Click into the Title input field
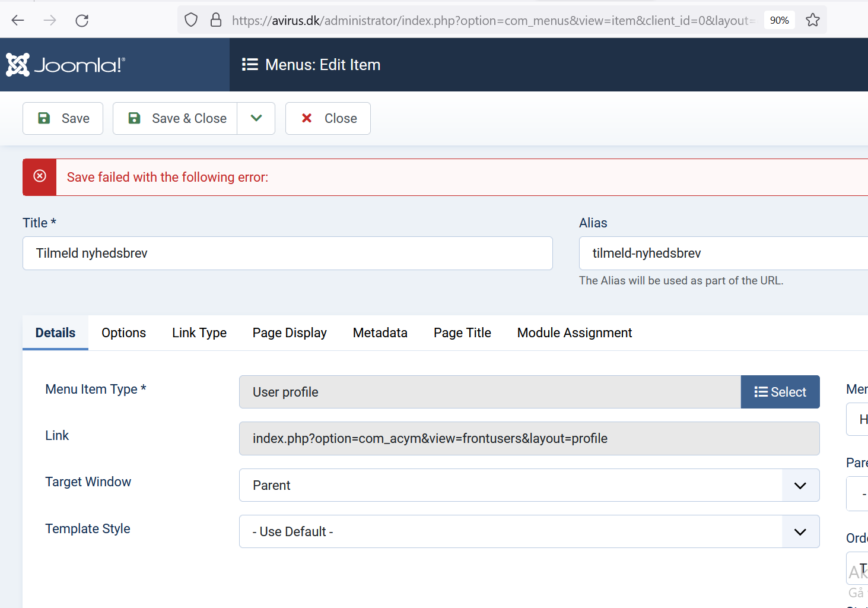Viewport: 868px width, 608px height. pos(287,254)
